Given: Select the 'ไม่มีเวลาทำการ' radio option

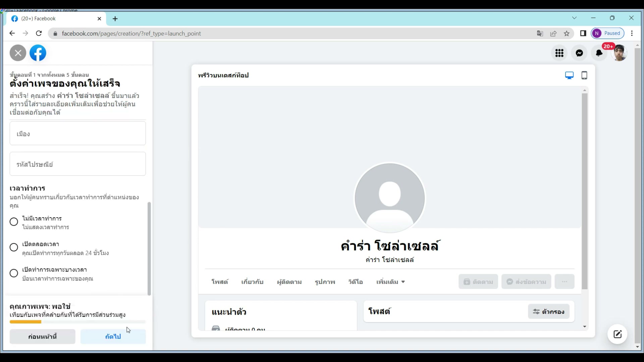Looking at the screenshot, I should tap(14, 222).
